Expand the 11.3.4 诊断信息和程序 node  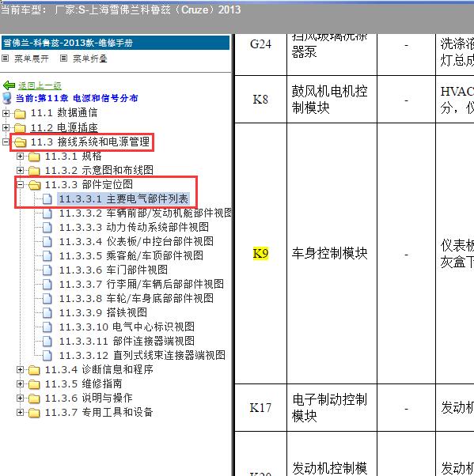(20, 369)
